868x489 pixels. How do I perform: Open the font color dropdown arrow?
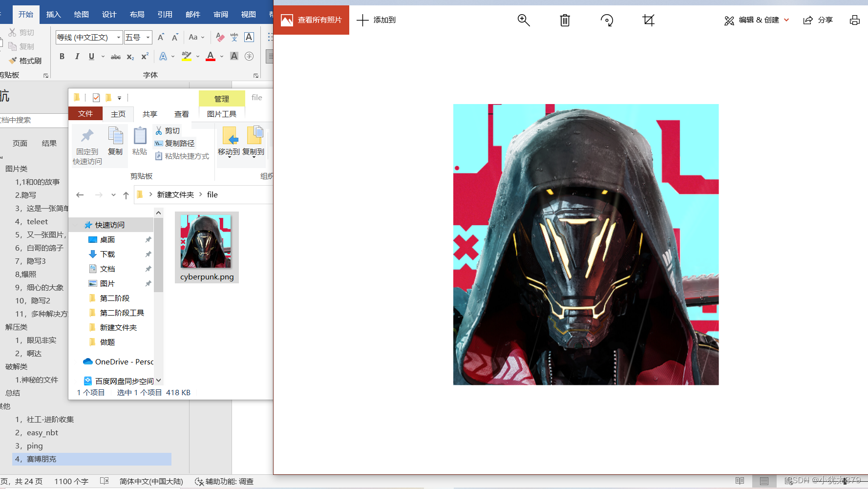222,57
